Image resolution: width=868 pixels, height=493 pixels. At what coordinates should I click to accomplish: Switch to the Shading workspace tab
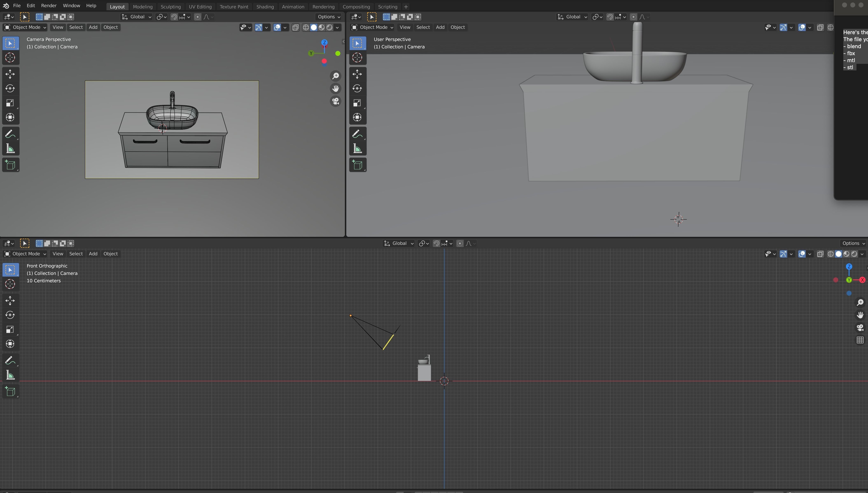click(x=265, y=7)
